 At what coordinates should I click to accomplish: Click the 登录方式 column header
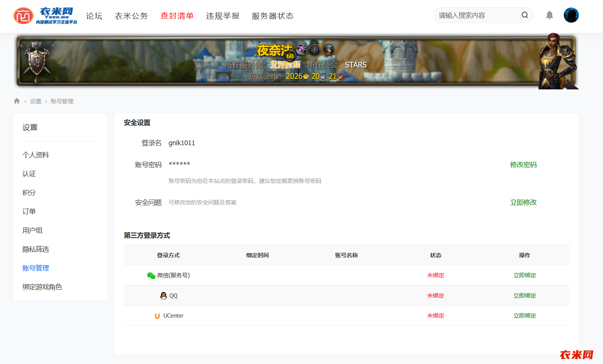click(x=168, y=255)
